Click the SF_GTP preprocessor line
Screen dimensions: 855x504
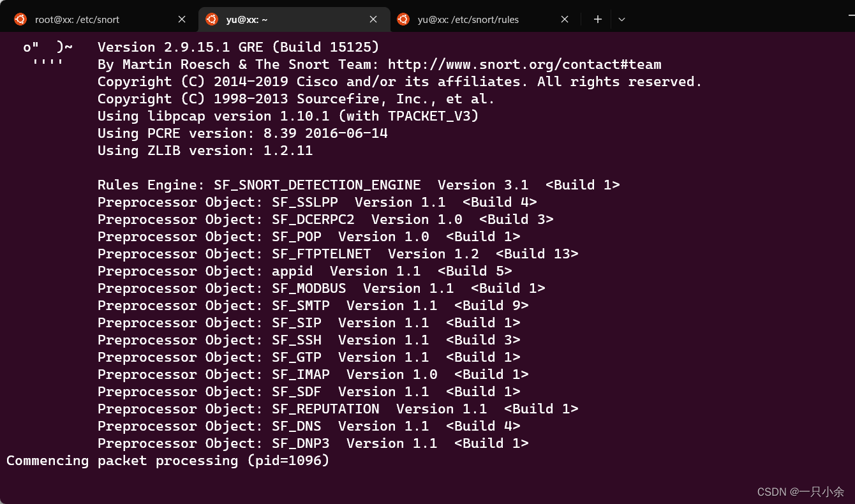tap(309, 357)
